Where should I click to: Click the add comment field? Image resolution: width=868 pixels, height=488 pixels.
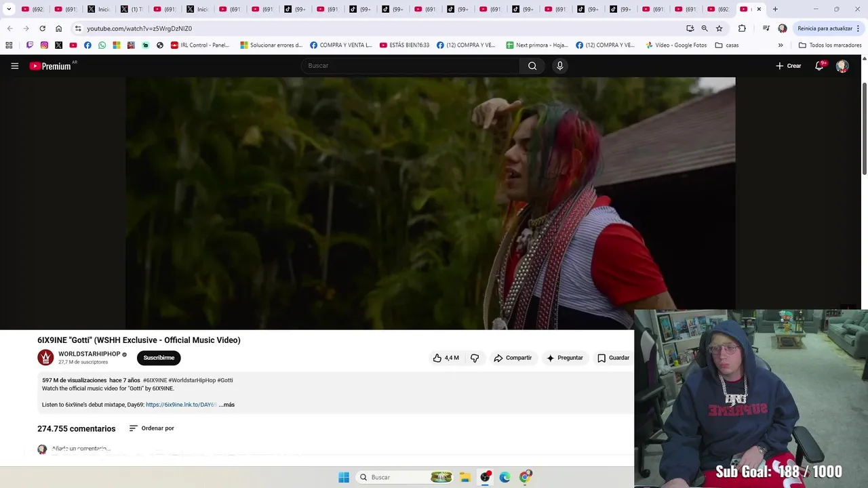coord(81,449)
